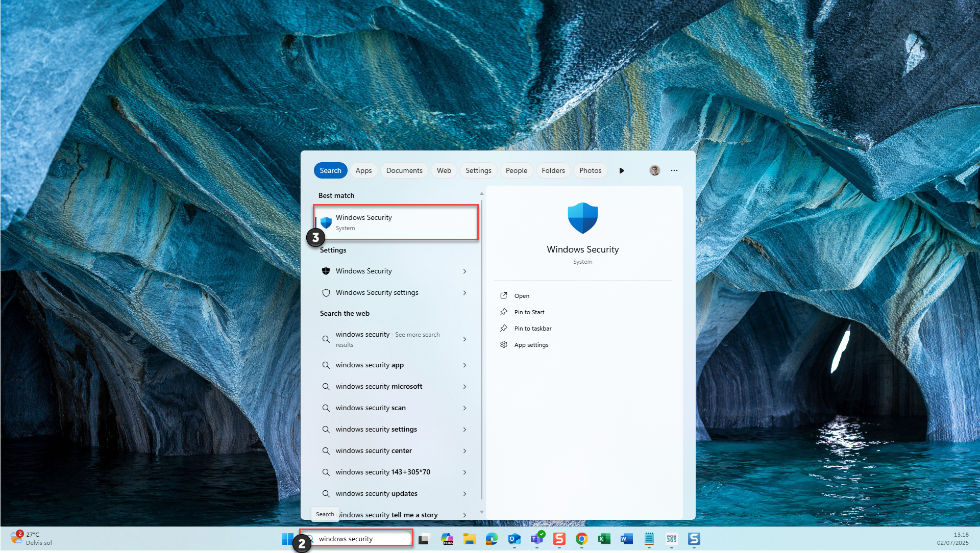This screenshot has height=553, width=980.
Task: Select the Search filter tab
Action: (330, 170)
